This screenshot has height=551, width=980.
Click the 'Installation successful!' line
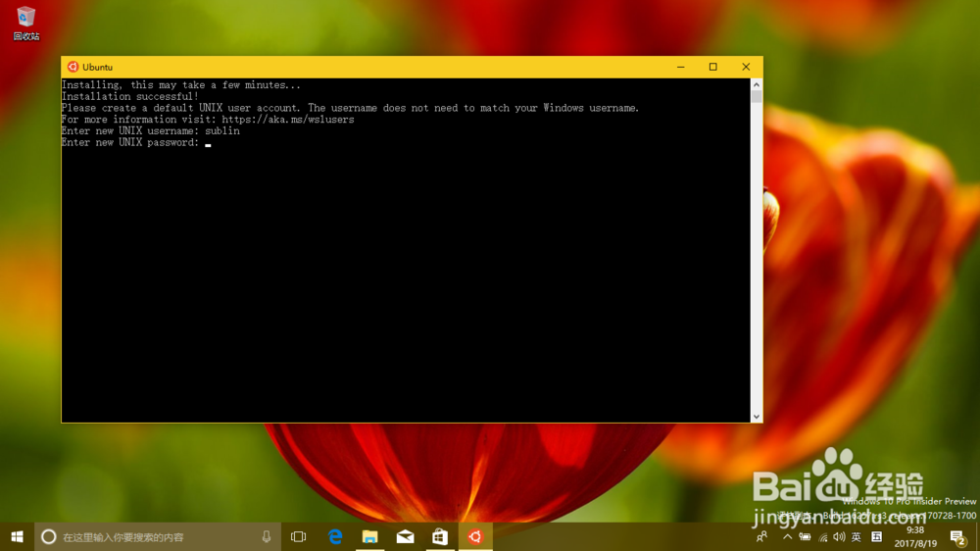click(130, 96)
